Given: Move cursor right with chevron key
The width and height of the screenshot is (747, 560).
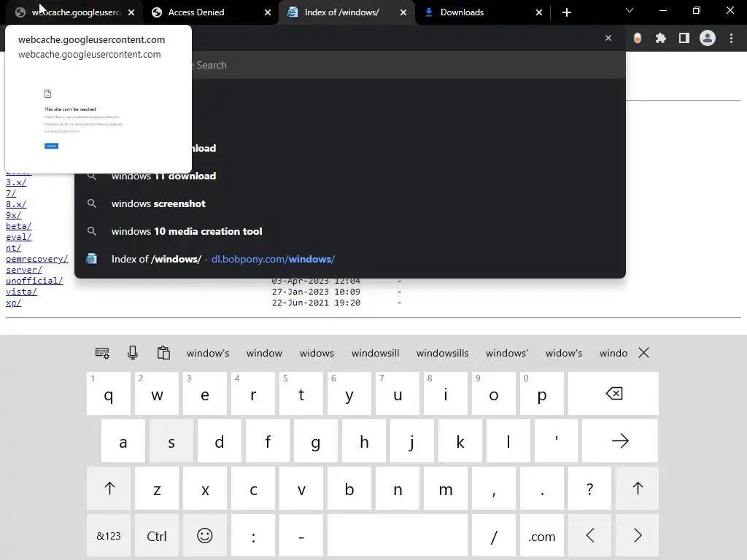Looking at the screenshot, I should pyautogui.click(x=638, y=536).
